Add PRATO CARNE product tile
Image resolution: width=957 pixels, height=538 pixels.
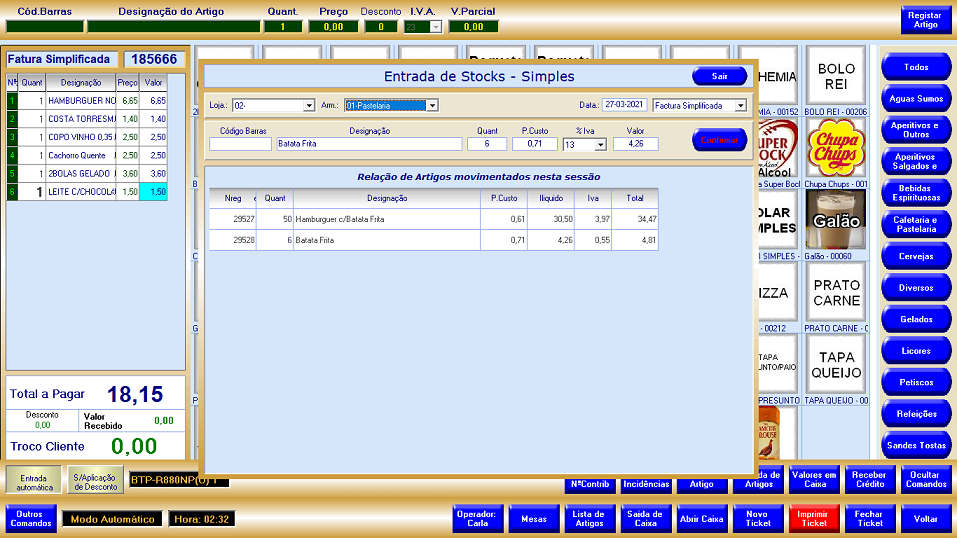(836, 292)
